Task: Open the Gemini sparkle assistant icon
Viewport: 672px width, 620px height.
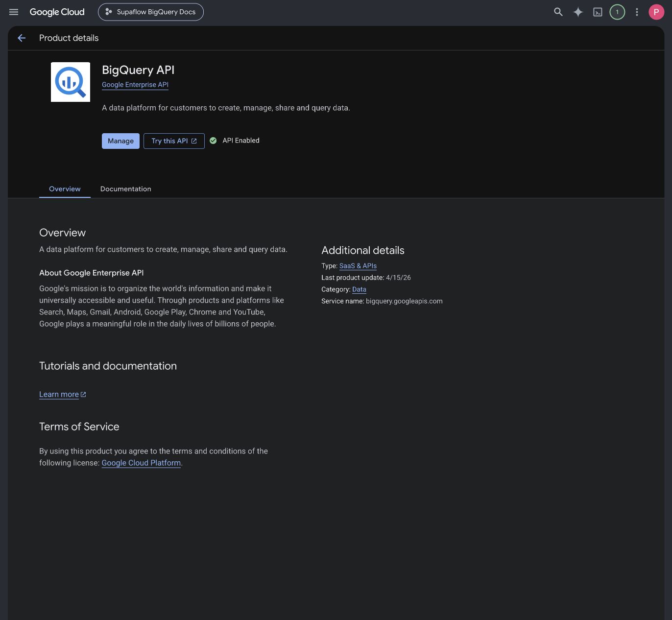Action: (x=578, y=12)
